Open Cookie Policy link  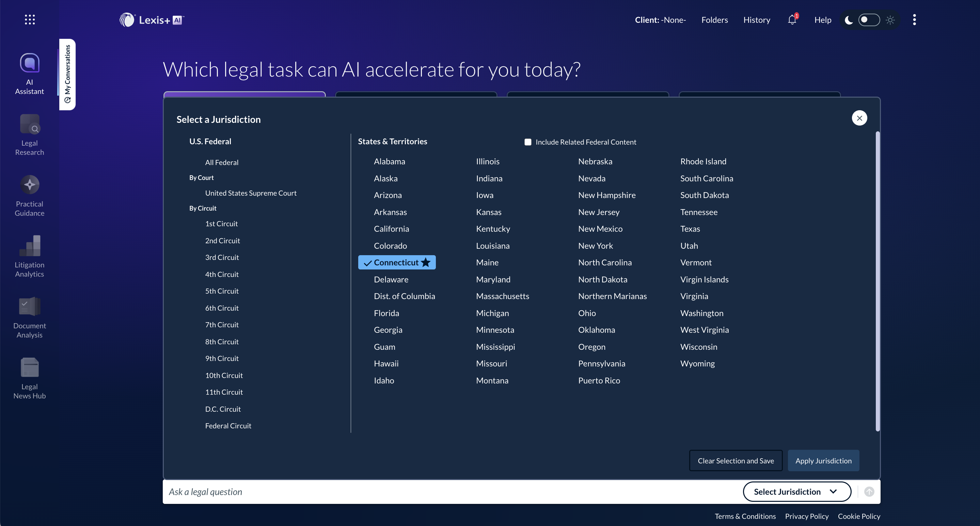tap(859, 516)
